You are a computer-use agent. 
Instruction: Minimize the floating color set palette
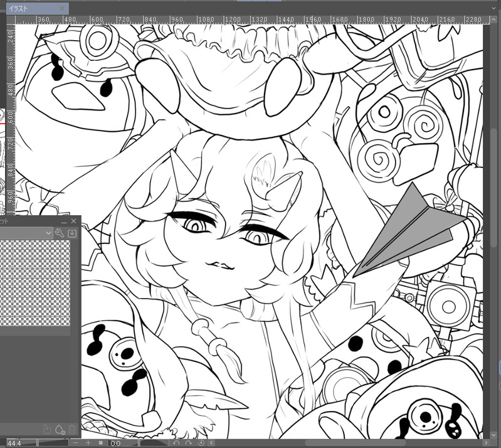click(x=64, y=221)
